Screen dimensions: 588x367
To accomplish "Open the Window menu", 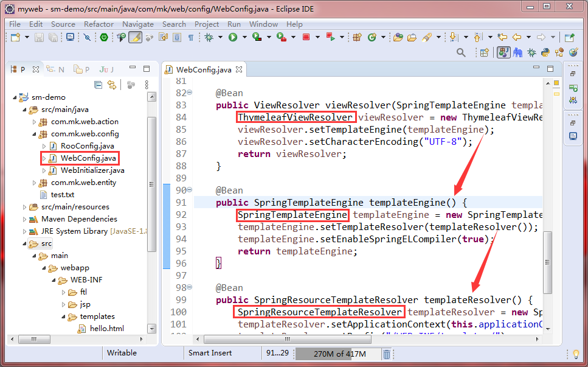I will [264, 24].
